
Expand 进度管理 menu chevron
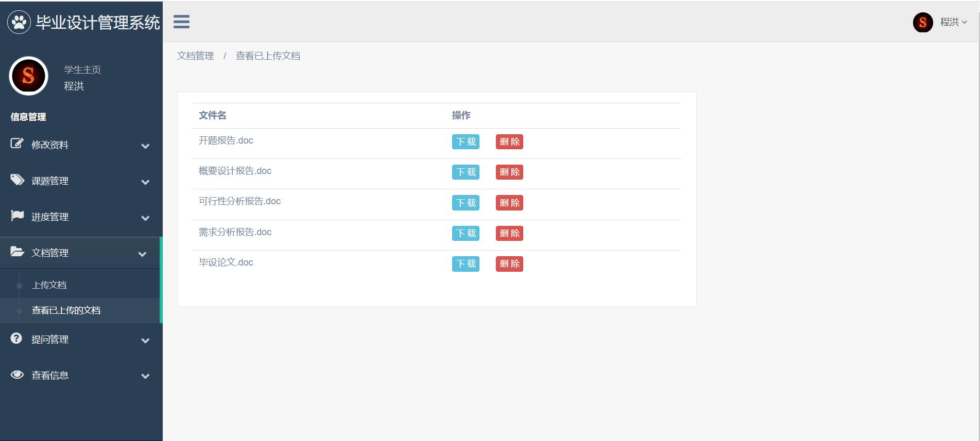(146, 218)
